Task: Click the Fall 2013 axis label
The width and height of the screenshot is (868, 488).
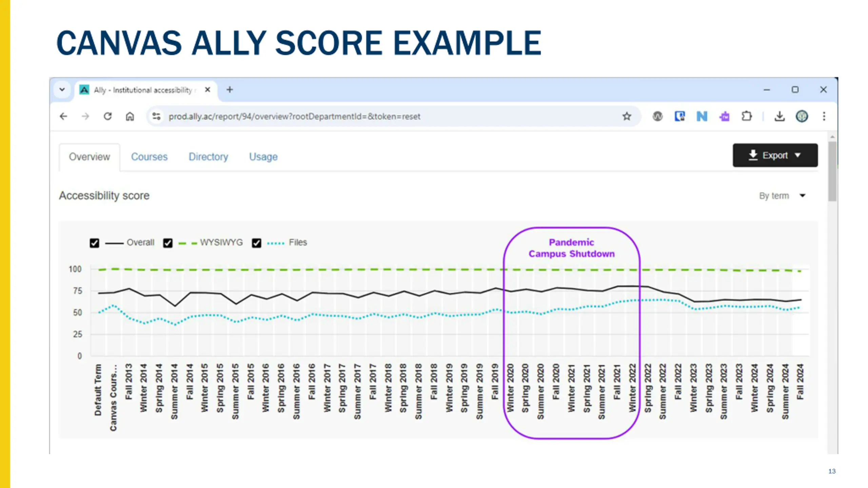Action: (129, 382)
